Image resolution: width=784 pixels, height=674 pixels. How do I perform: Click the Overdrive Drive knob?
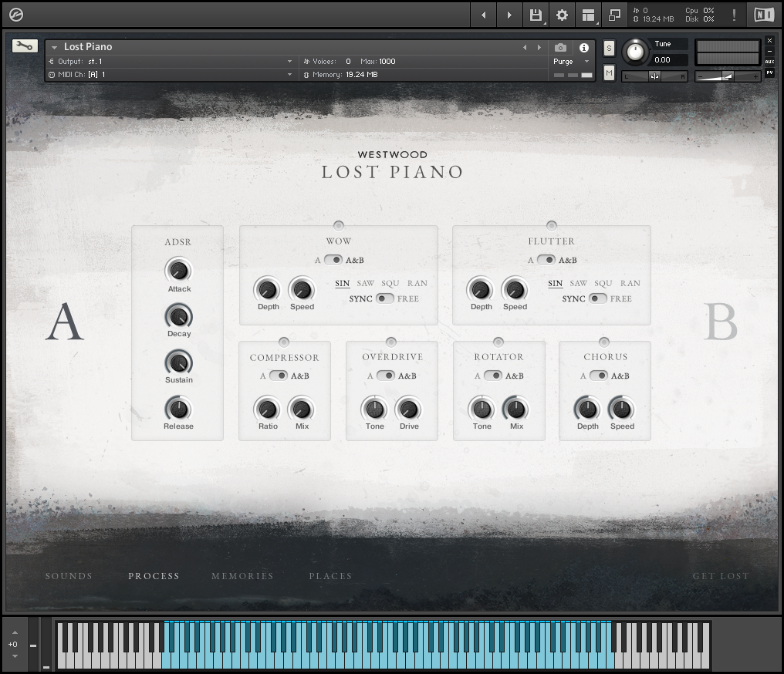pyautogui.click(x=409, y=409)
